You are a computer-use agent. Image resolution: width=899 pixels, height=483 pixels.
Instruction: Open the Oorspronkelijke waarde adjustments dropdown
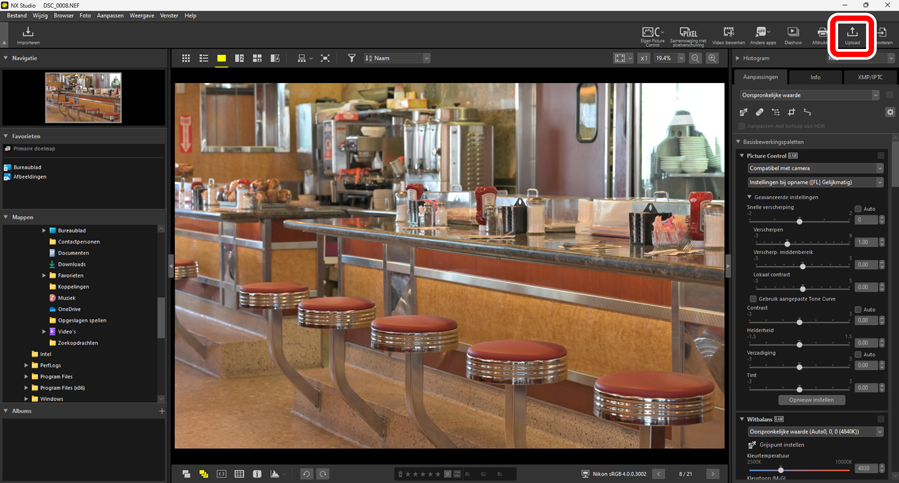tap(810, 95)
